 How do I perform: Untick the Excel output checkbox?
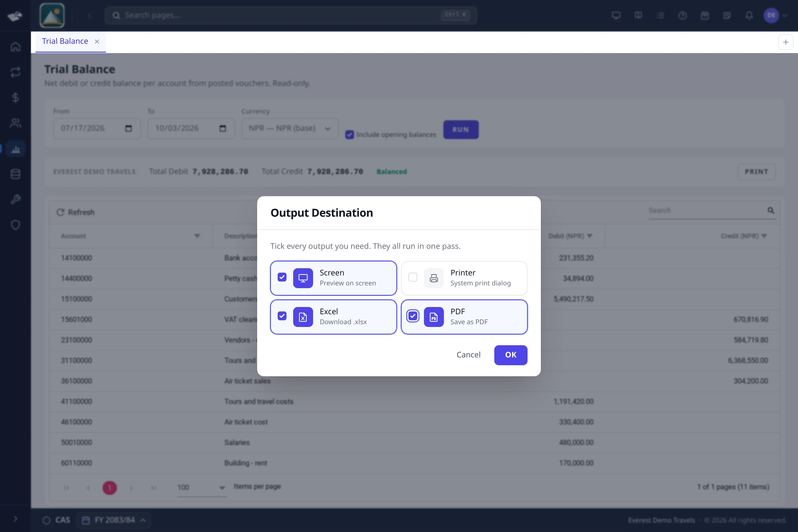(282, 316)
